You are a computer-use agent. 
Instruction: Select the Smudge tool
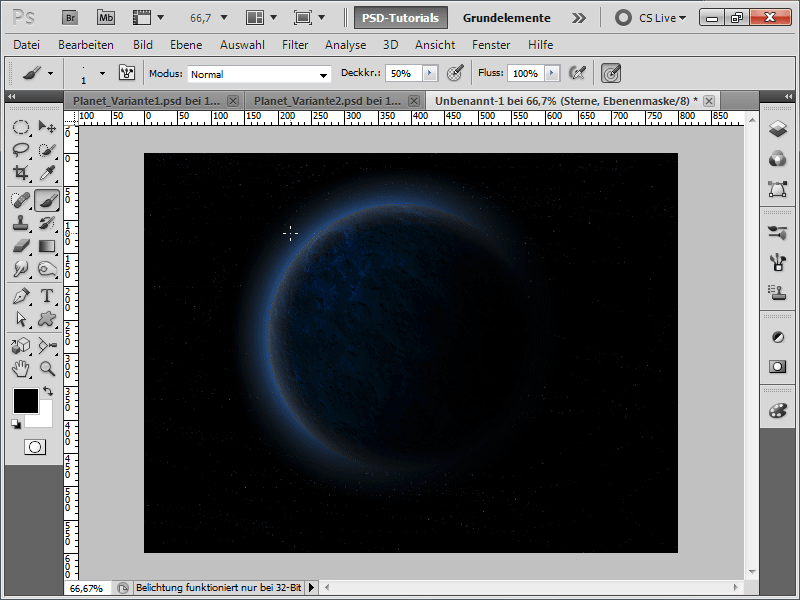point(20,269)
